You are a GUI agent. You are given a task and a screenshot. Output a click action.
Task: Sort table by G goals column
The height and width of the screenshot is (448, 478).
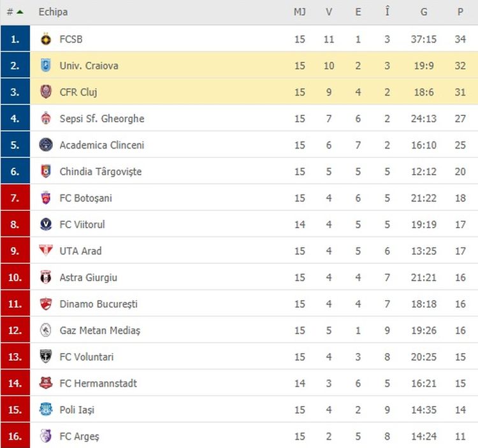tap(424, 12)
